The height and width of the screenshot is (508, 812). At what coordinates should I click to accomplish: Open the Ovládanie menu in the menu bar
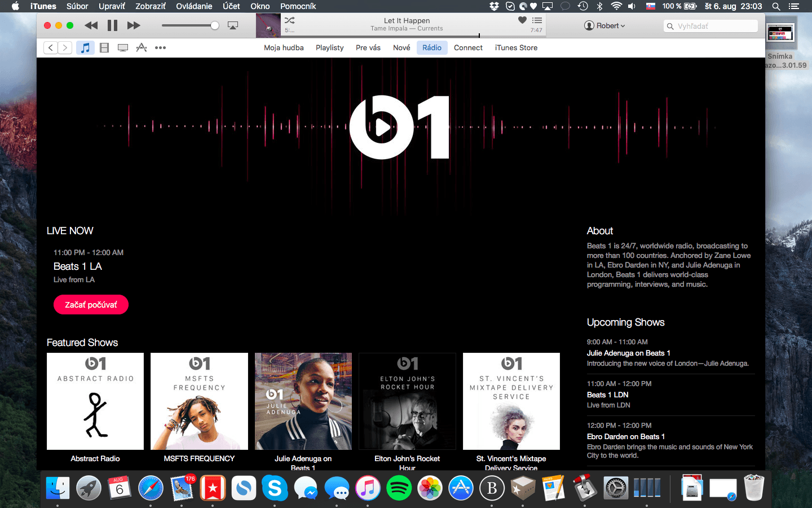[x=194, y=6]
